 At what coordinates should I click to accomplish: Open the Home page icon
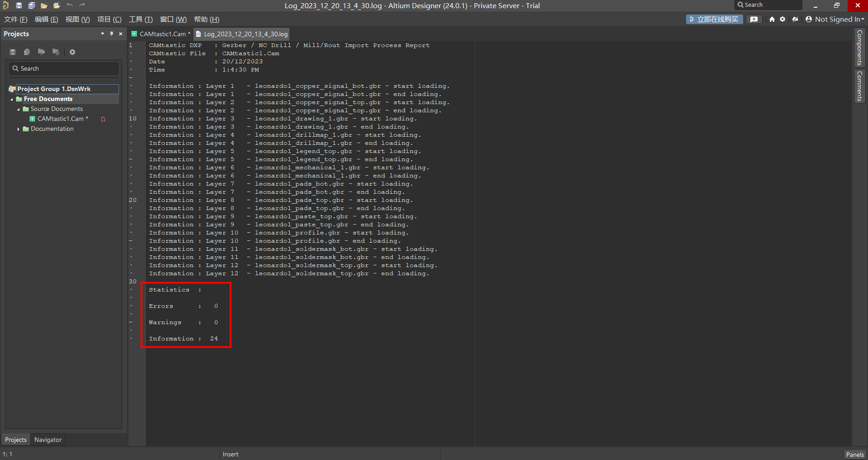[772, 19]
